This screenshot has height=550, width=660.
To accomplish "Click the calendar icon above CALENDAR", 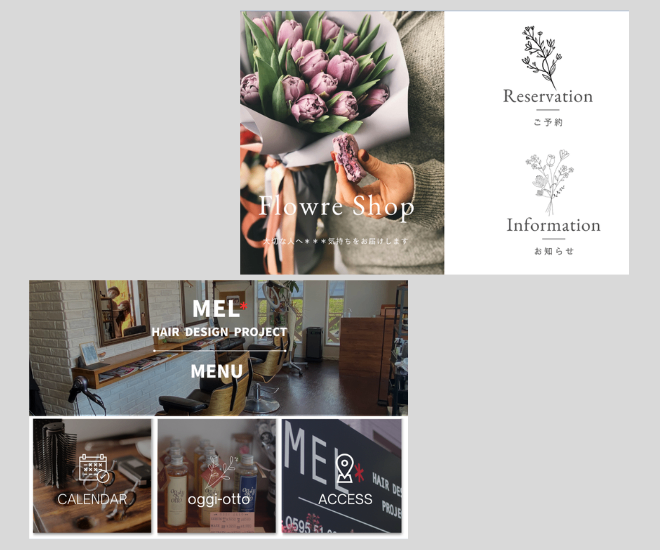I will coord(94,468).
